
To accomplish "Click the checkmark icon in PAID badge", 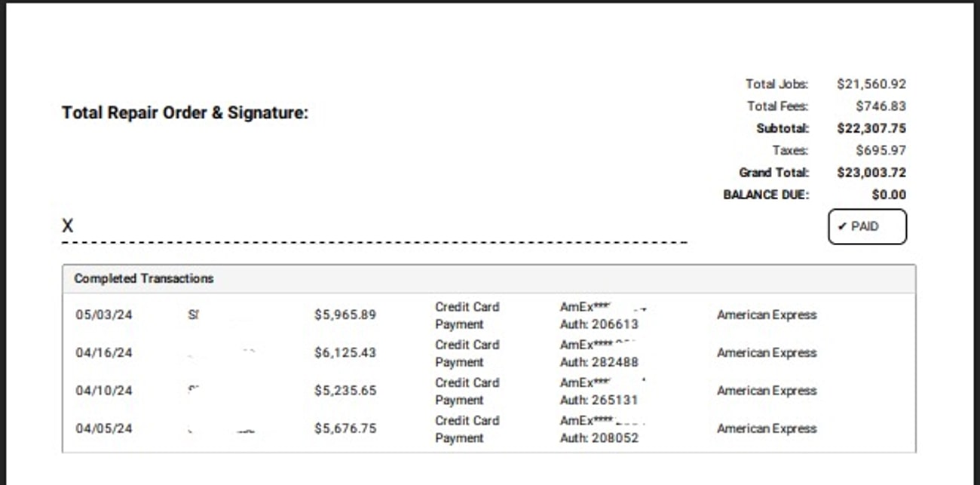I will [x=842, y=226].
